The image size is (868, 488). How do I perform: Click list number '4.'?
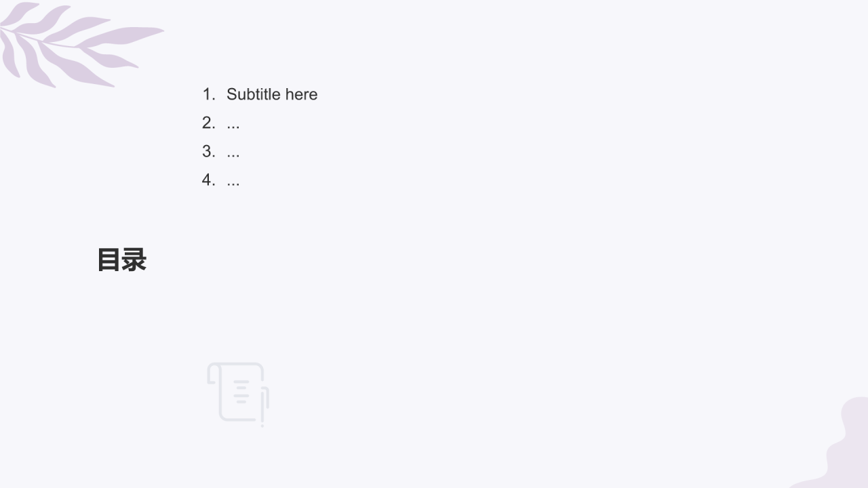(209, 180)
